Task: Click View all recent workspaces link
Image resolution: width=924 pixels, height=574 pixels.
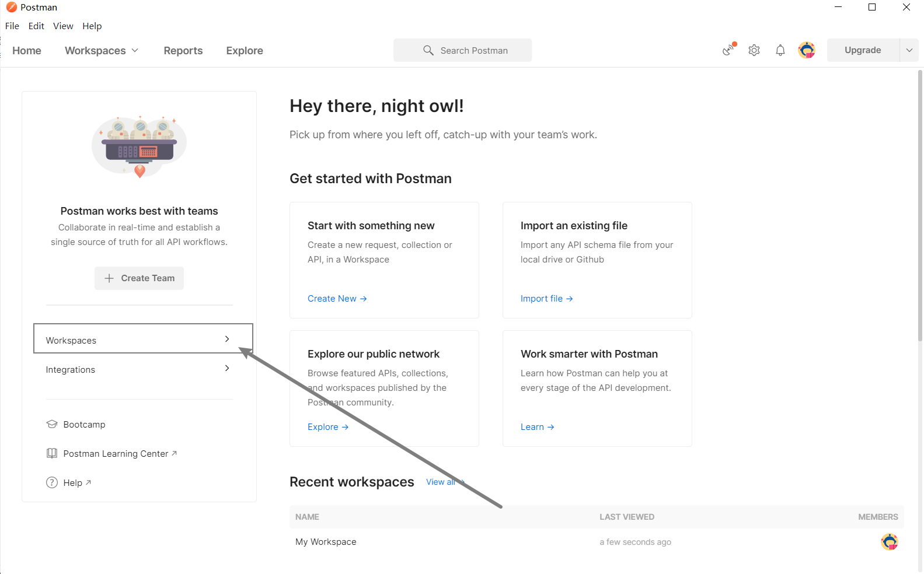Action: 445,482
